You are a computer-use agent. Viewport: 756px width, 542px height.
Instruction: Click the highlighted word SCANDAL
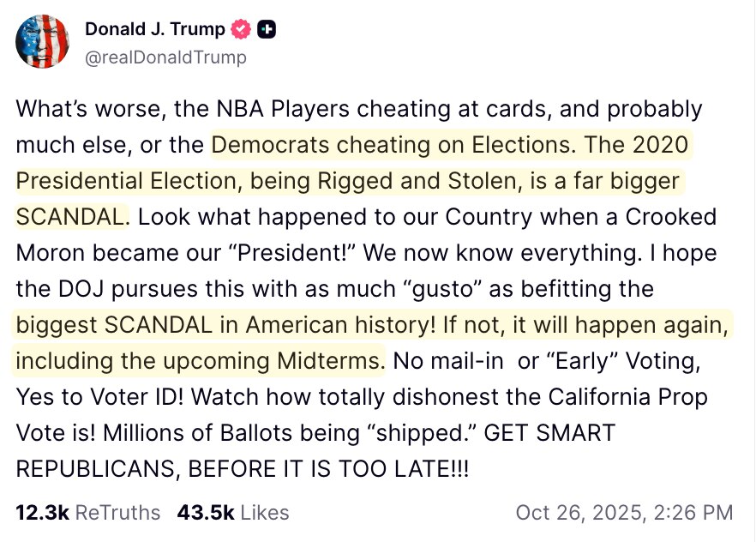(x=68, y=217)
